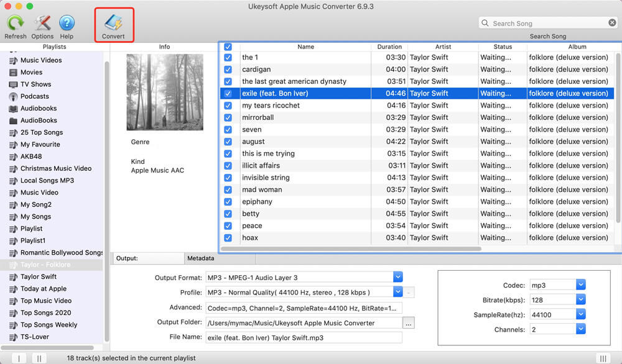Uncheck the checkbox for 'exile (feat. Bon Iver)'
Viewport: 622px width, 364px height.
(228, 93)
